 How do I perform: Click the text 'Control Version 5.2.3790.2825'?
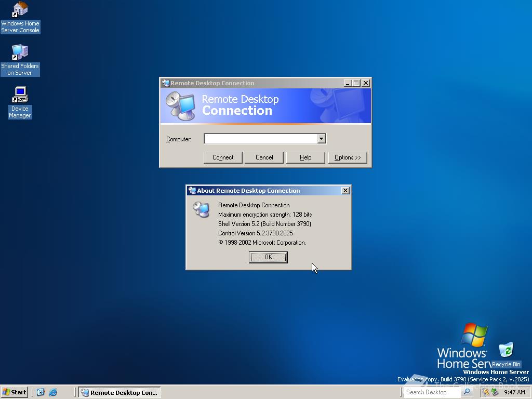click(256, 233)
